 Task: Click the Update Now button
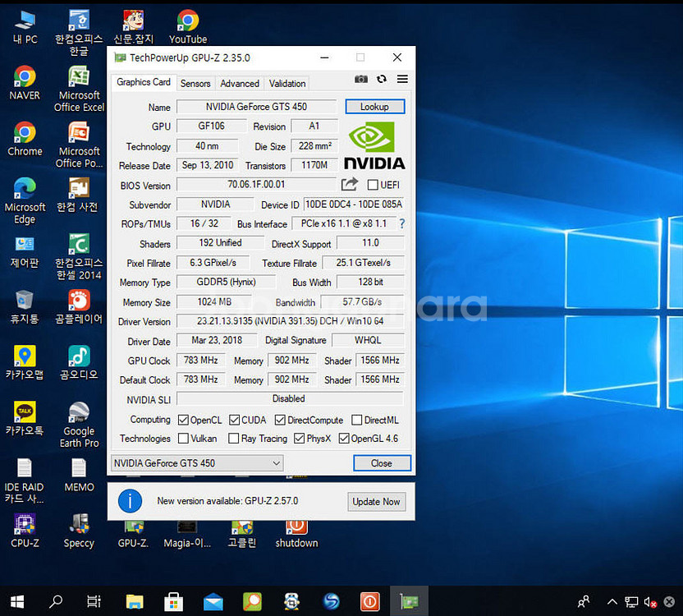(x=376, y=502)
